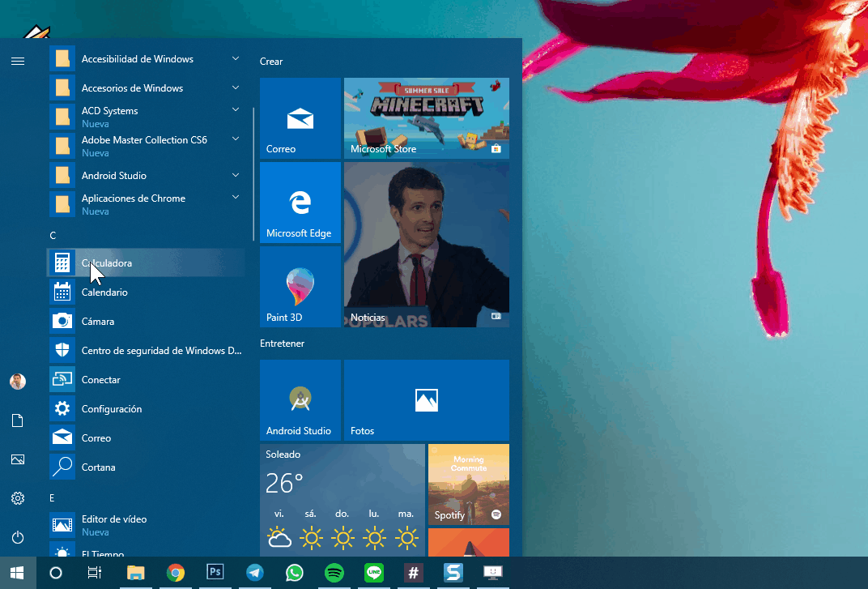Launch the Microsoft Edge tile
This screenshot has height=589, width=868.
300,203
